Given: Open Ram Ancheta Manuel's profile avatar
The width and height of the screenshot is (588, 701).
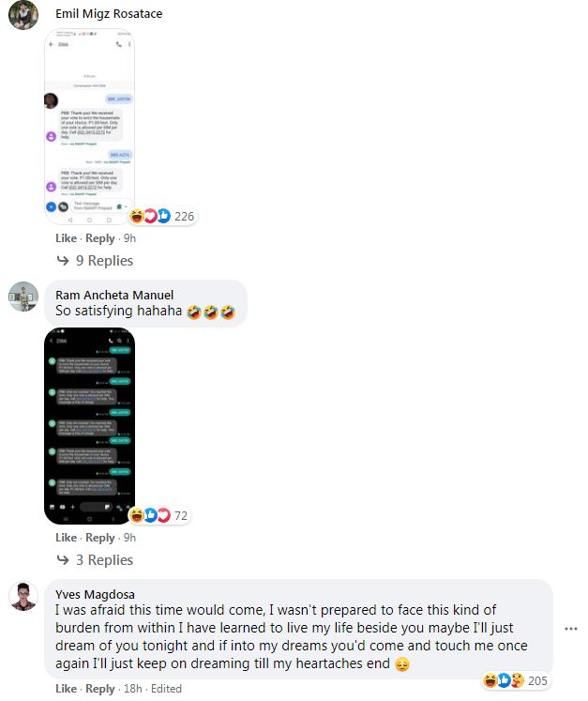Looking at the screenshot, I should tap(23, 296).
